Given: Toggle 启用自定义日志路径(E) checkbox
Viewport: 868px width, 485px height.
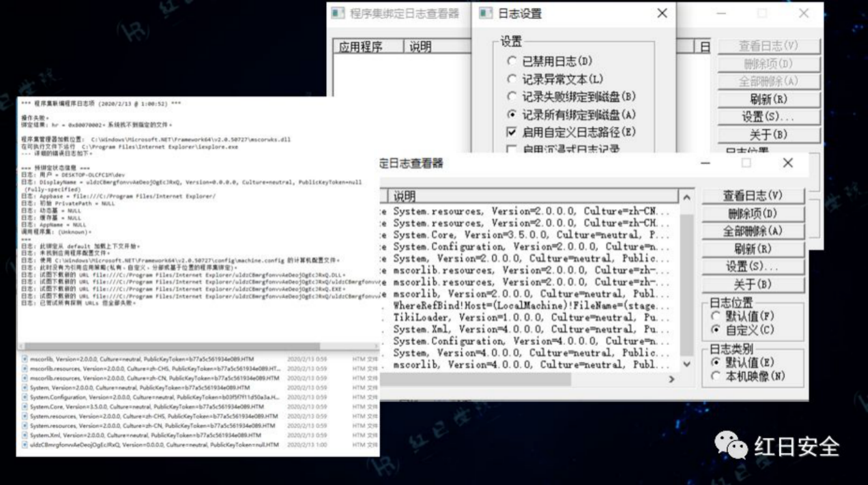Looking at the screenshot, I should 511,132.
